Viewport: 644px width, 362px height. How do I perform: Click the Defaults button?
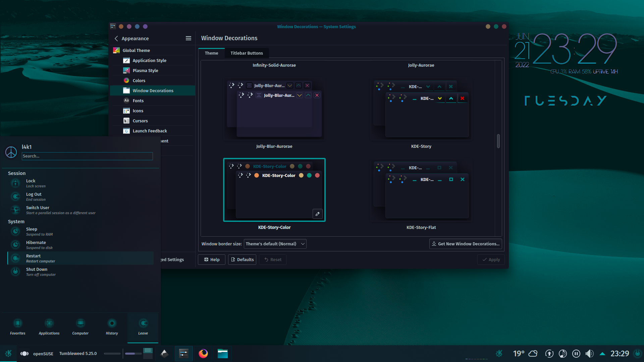[243, 259]
